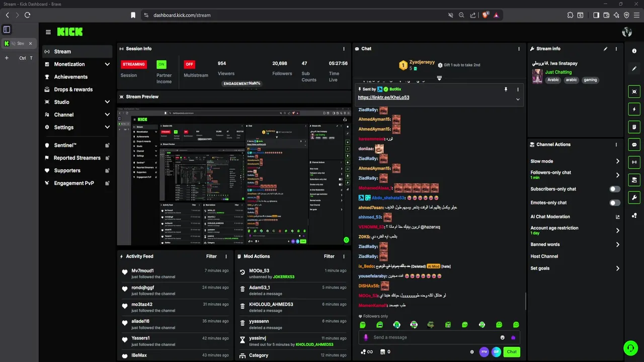This screenshot has height=362, width=644.
Task: Expand the Studio sidebar section
Action: (x=107, y=102)
